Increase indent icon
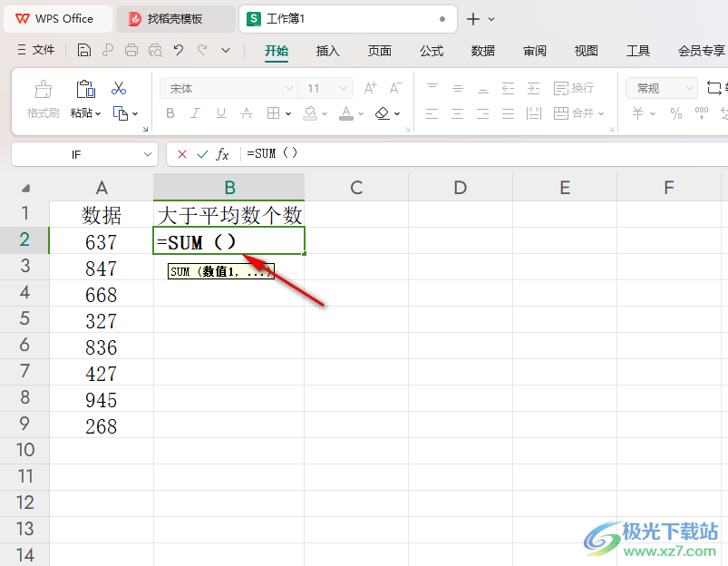The image size is (728, 566). 533,88
